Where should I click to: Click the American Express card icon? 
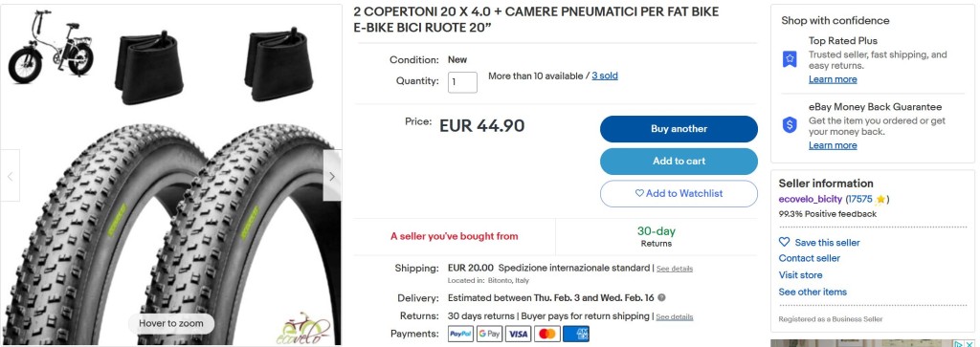click(x=575, y=334)
